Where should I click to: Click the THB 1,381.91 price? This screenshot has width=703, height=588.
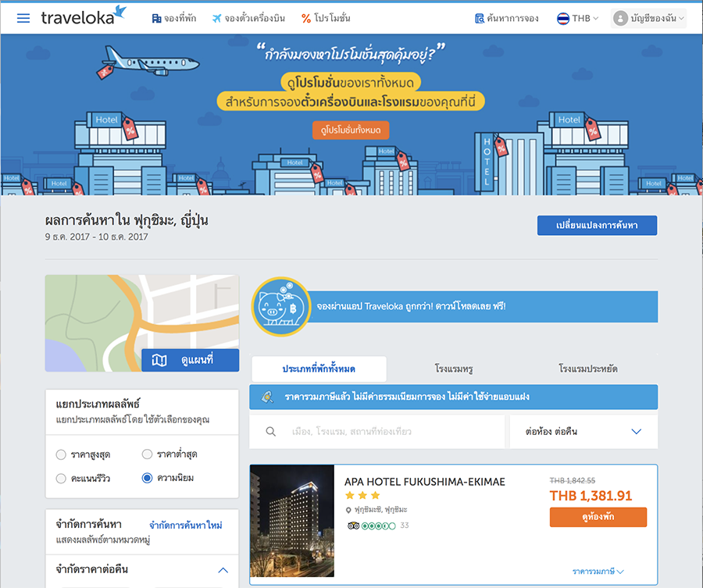[x=591, y=496]
